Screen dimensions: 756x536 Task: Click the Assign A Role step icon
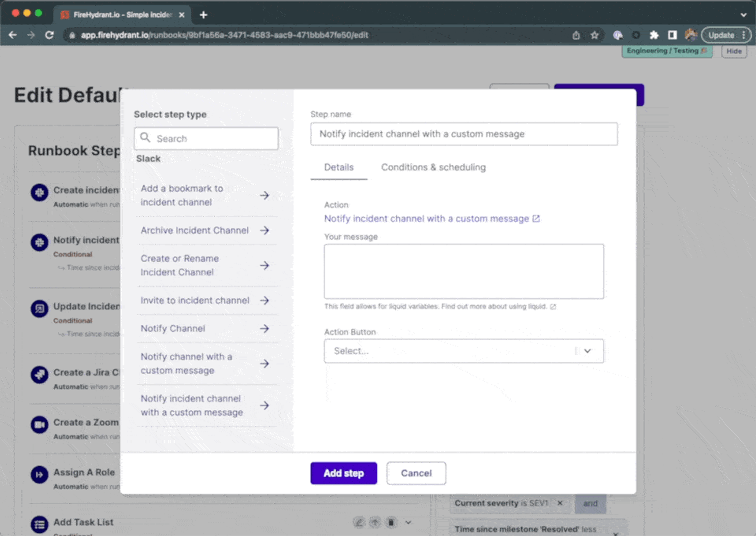(x=39, y=474)
